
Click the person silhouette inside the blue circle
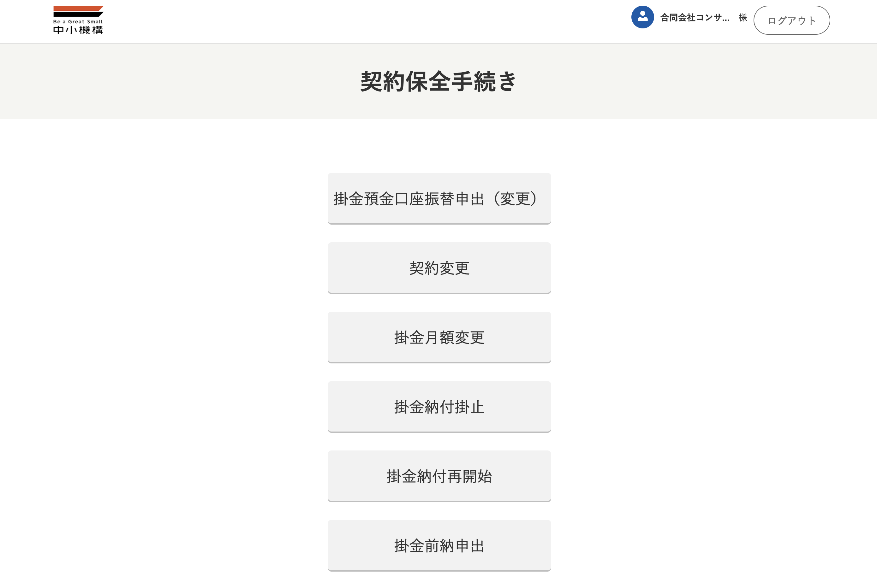(x=642, y=16)
